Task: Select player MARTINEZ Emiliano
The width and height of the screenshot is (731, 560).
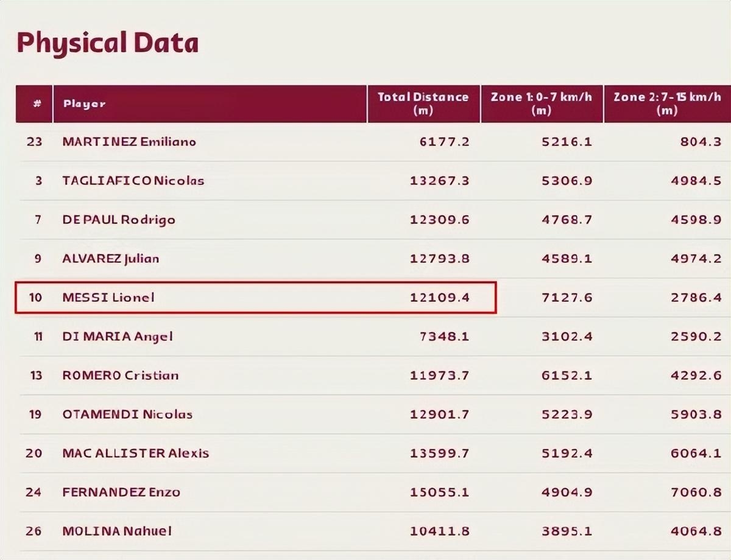Action: pyautogui.click(x=129, y=142)
